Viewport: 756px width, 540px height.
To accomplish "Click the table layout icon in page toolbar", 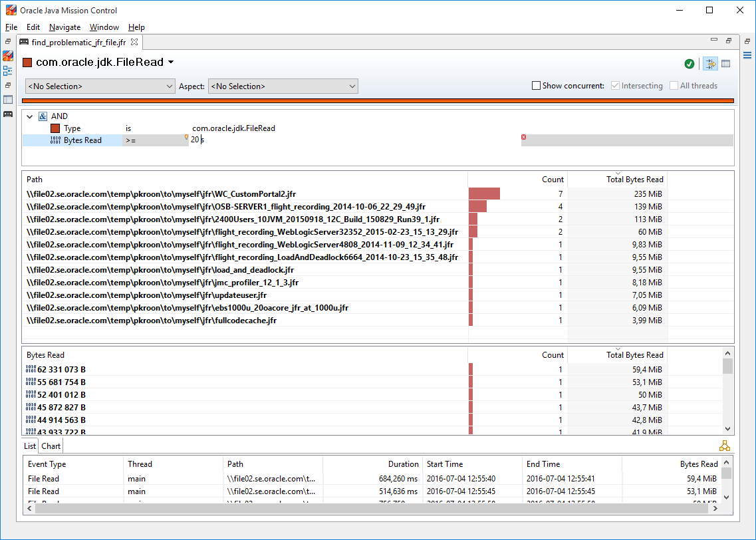I will (x=725, y=64).
